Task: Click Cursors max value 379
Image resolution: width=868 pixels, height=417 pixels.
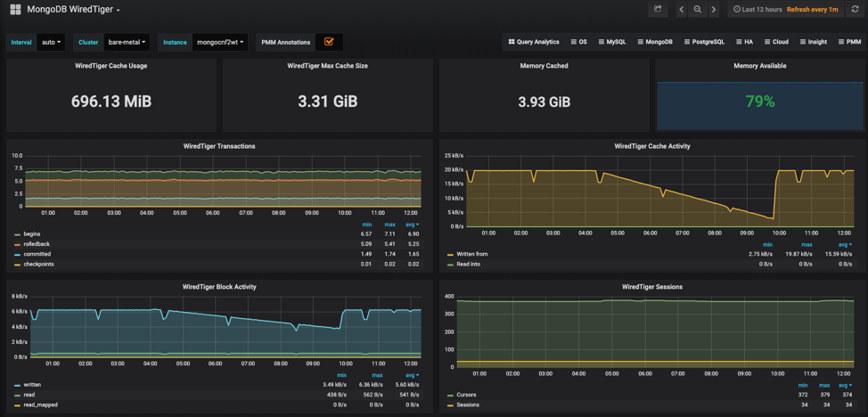Action: coord(825,395)
